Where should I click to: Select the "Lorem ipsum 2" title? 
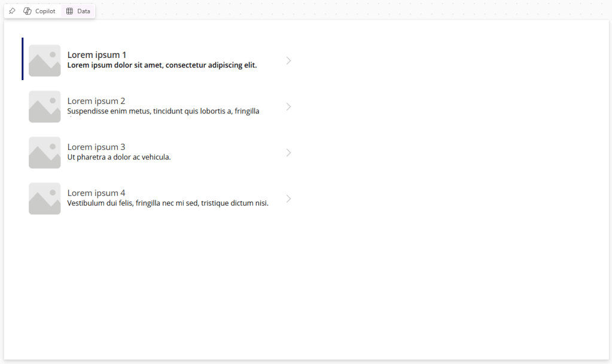pos(96,101)
